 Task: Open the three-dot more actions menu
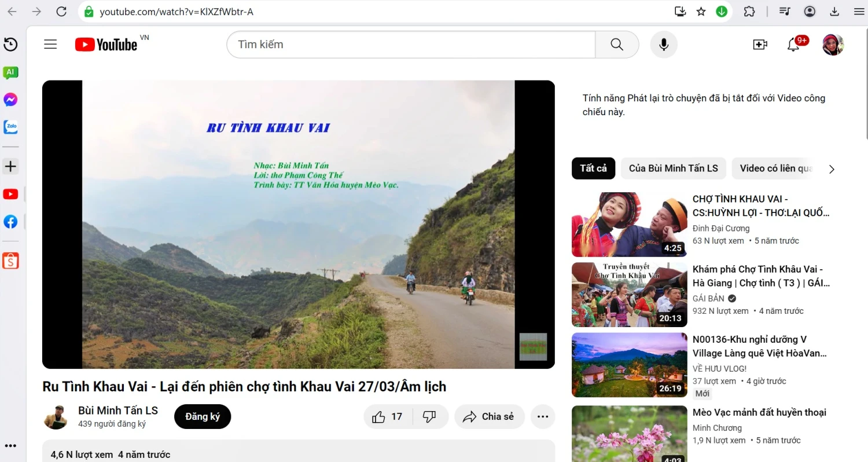[x=543, y=417]
